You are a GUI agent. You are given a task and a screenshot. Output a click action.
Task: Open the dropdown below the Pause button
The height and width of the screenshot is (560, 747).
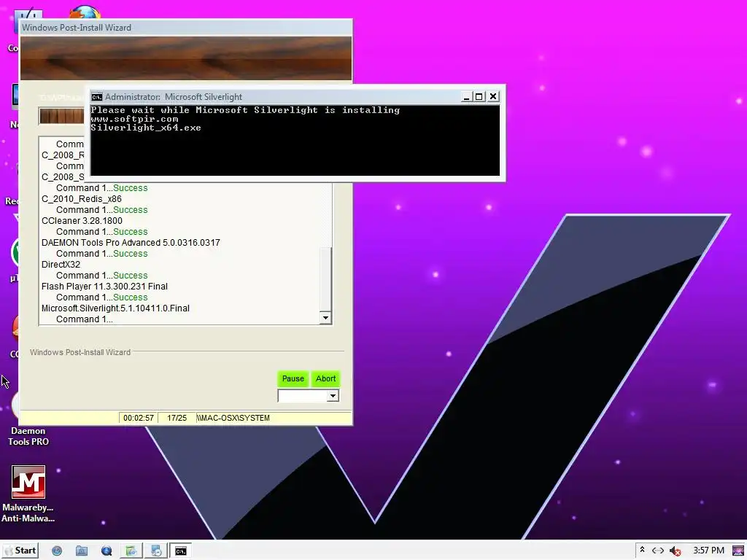(x=333, y=396)
